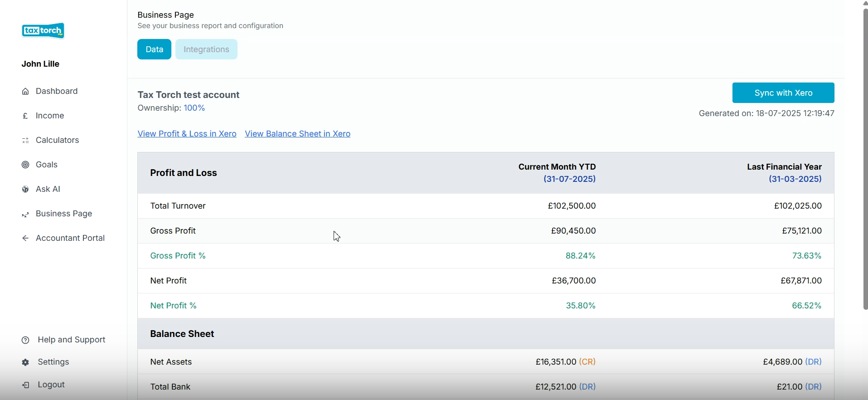Click the John Lille user name
868x400 pixels.
pyautogui.click(x=41, y=64)
